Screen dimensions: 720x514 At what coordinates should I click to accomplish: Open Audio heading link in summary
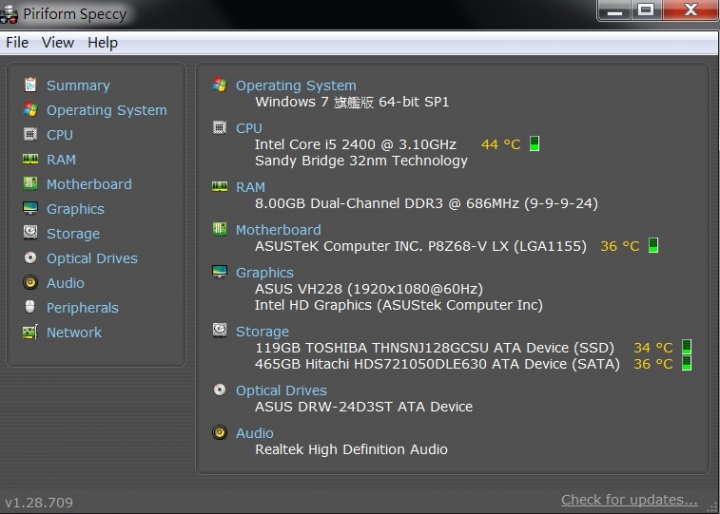pyautogui.click(x=254, y=433)
